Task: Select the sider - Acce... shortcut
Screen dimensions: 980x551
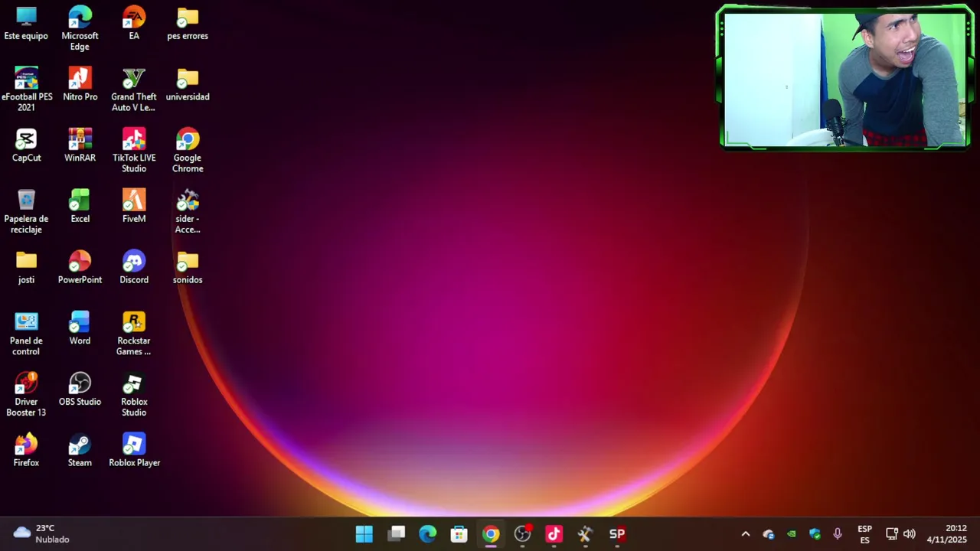Action: tap(188, 212)
